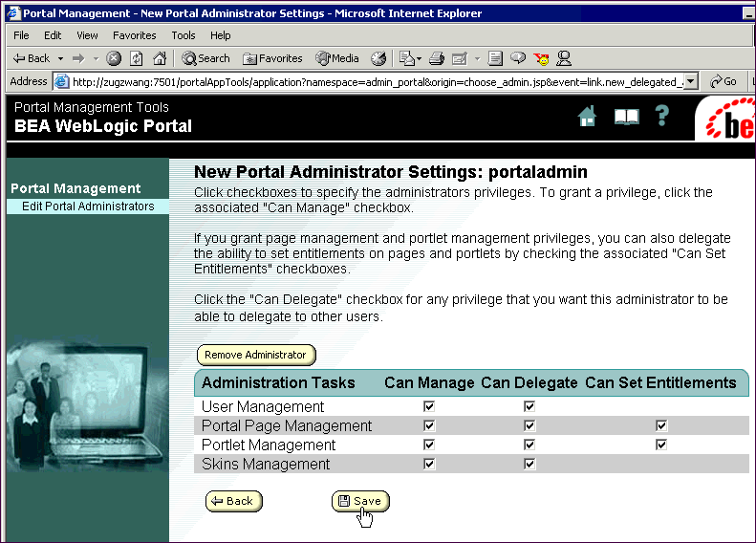Open the Edit menu
The image size is (756, 543).
[x=53, y=35]
